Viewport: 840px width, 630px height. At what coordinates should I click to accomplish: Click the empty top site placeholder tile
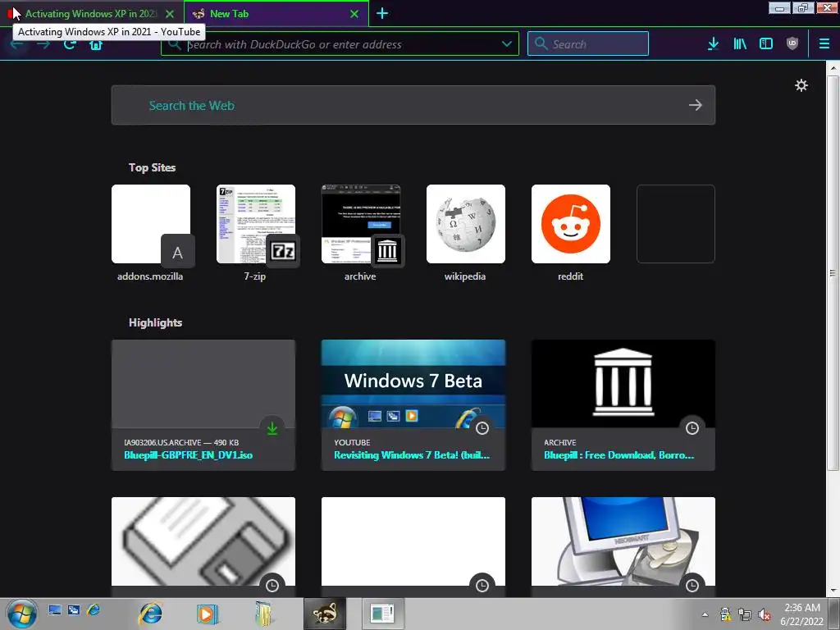[676, 224]
